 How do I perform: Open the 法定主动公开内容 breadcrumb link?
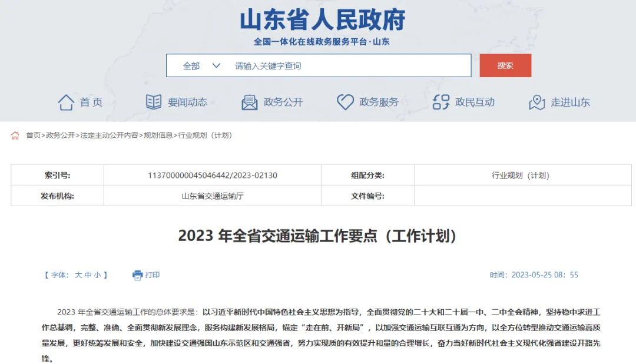[x=110, y=135]
